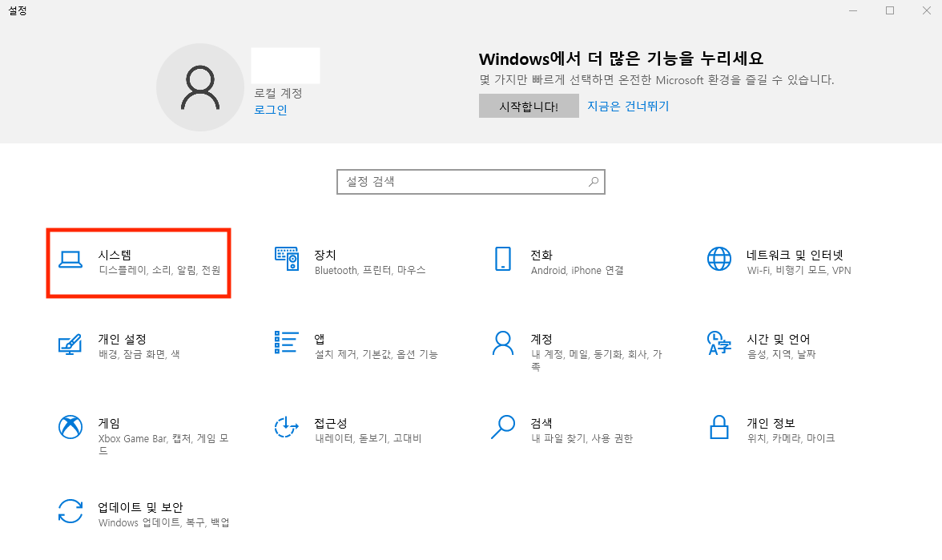Click the 음성, 지역, 날짜 description
This screenshot has height=560, width=942.
click(x=781, y=354)
